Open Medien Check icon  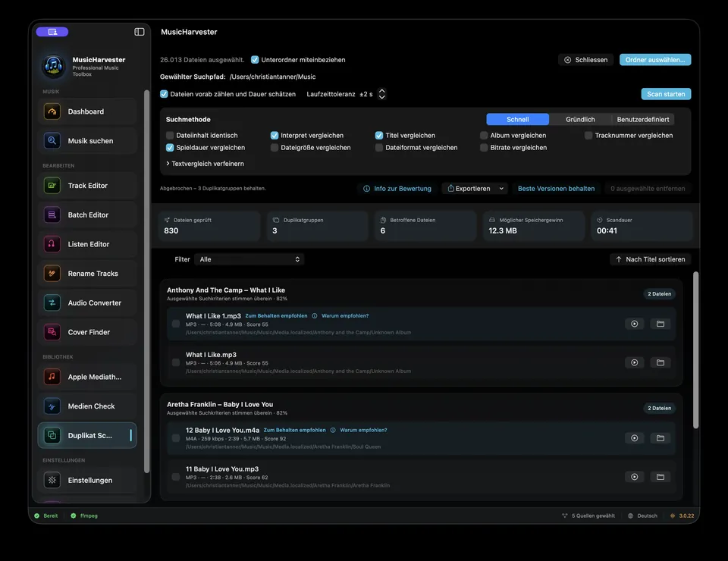[x=52, y=406]
